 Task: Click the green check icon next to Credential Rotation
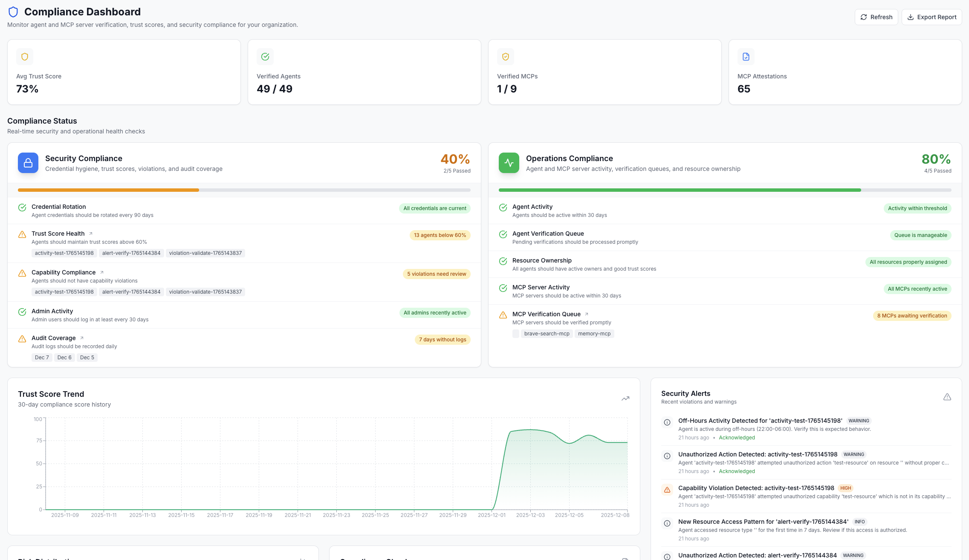(x=22, y=208)
